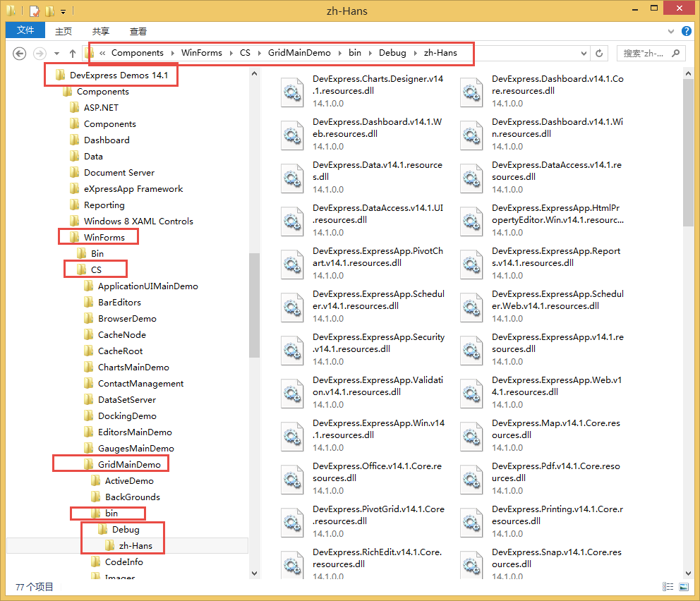Image resolution: width=700 pixels, height=601 pixels.
Task: Click the bin breadcrumb segment
Action: coord(355,53)
